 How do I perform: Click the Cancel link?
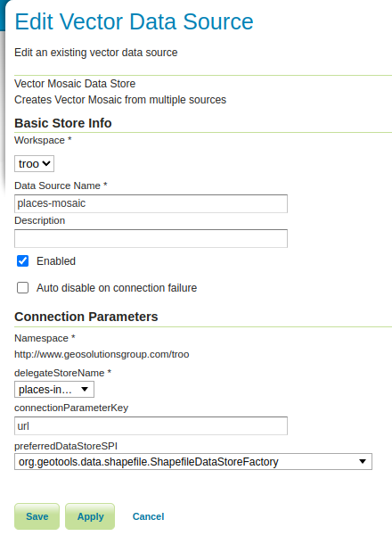tap(148, 516)
